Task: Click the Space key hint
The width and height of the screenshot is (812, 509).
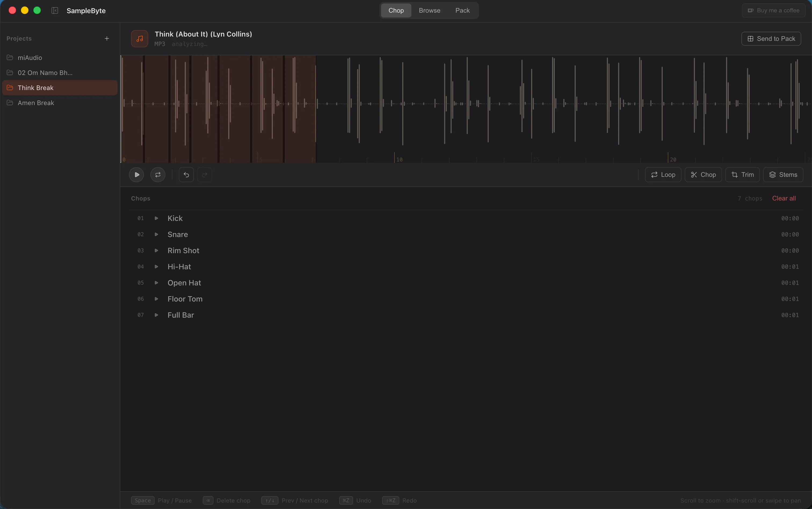Action: pos(143,500)
